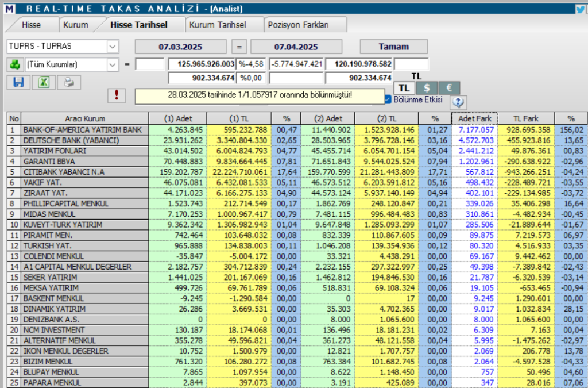Export the table with the Excel icon
This screenshot has height=388, width=588.
(43, 82)
